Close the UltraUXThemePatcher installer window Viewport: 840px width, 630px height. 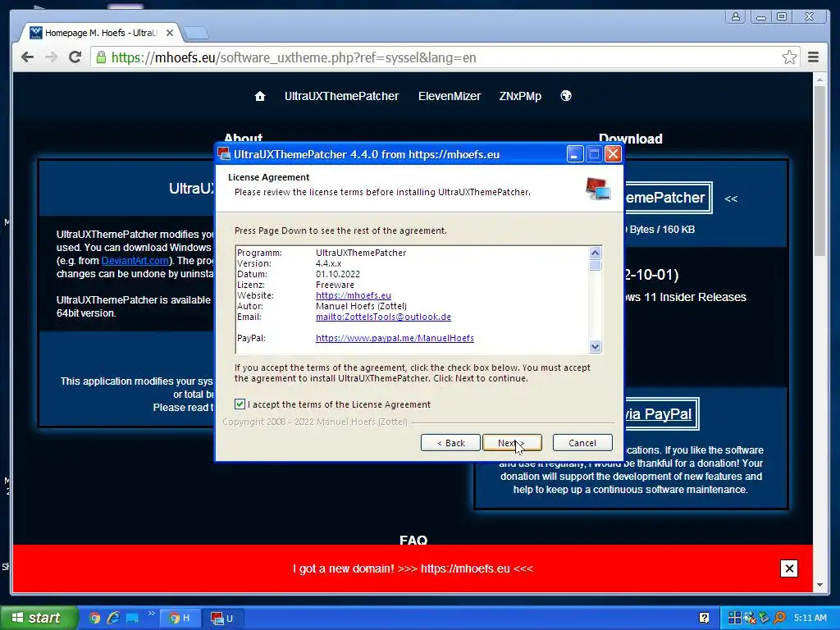(613, 154)
